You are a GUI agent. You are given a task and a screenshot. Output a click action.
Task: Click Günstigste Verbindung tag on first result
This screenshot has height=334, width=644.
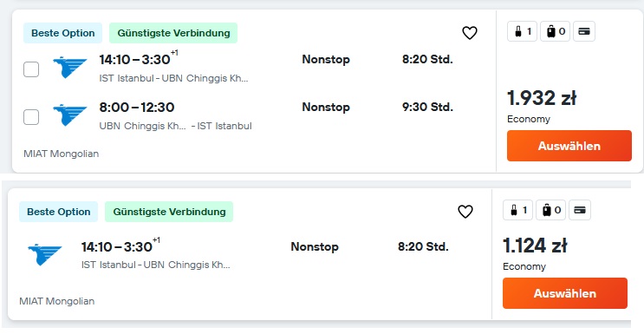[173, 33]
